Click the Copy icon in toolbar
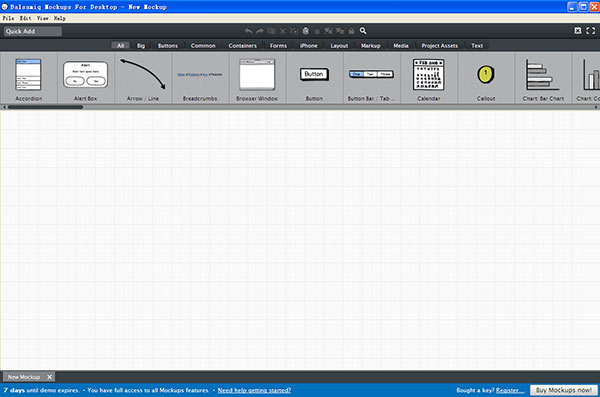The image size is (600, 397). coord(294,31)
